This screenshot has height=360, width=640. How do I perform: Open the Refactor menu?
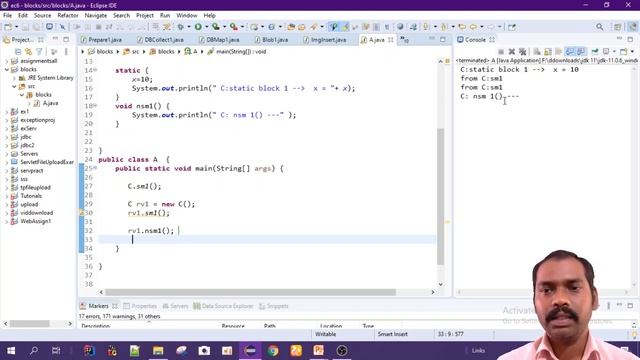(x=68, y=15)
